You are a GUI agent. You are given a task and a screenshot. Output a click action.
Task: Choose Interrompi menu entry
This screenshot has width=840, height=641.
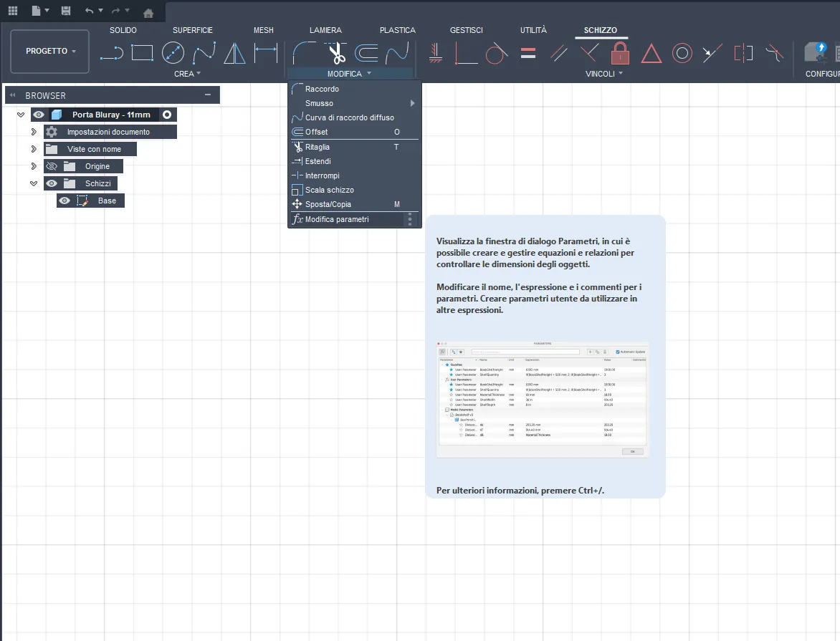354,175
